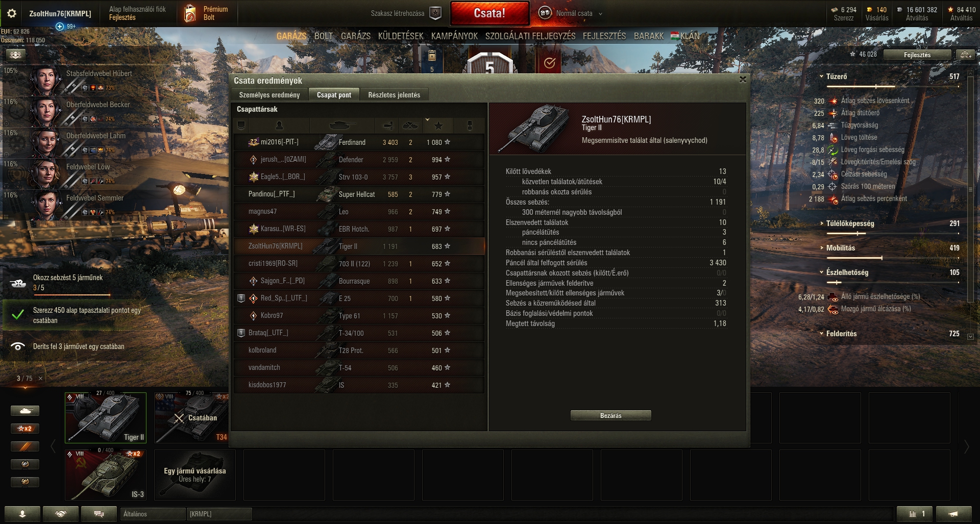The height and width of the screenshot is (524, 980).
Task: Toggle the orange stripe carousel filter
Action: (x=25, y=446)
